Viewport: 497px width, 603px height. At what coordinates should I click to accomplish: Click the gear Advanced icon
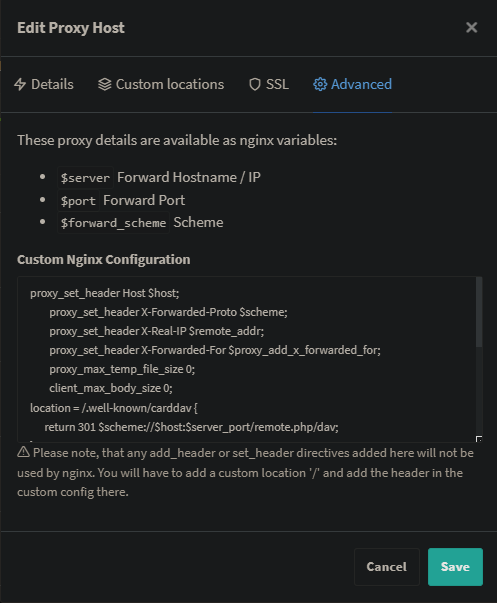coord(320,84)
